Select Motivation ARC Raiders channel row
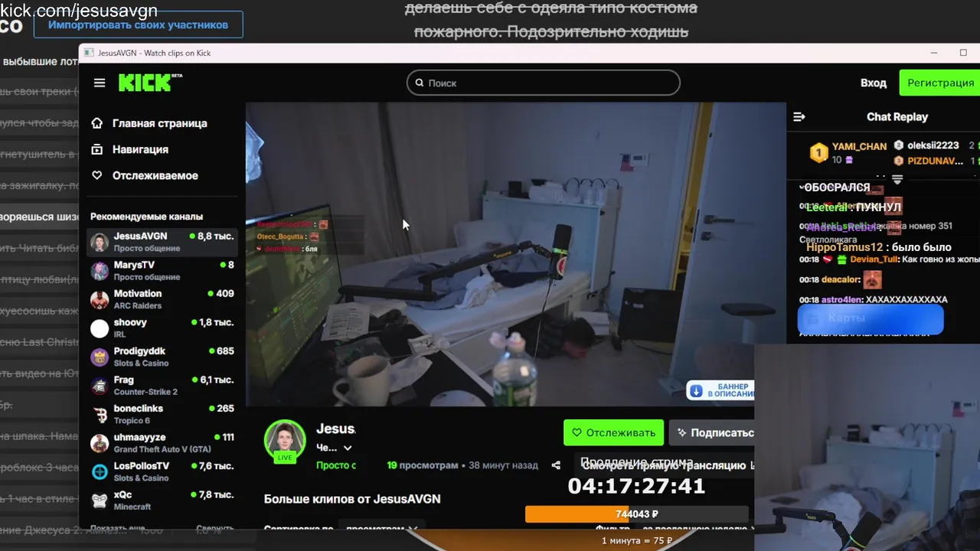 coord(162,300)
